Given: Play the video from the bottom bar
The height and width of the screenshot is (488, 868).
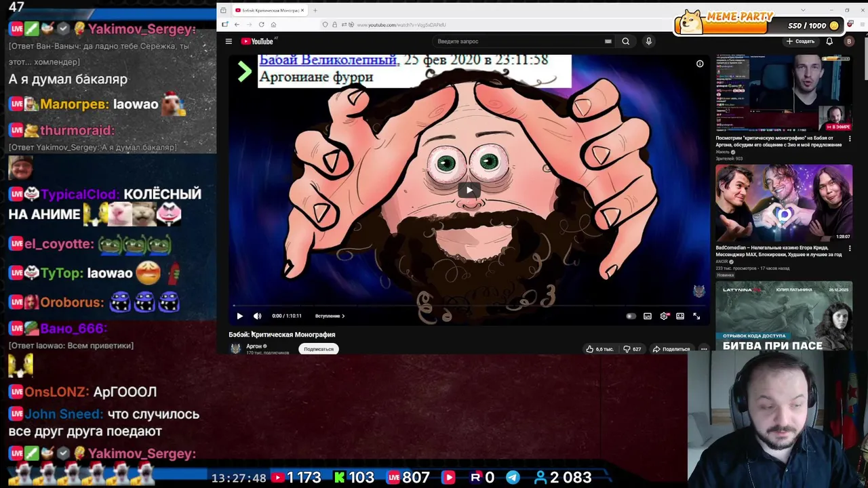Looking at the screenshot, I should (239, 316).
